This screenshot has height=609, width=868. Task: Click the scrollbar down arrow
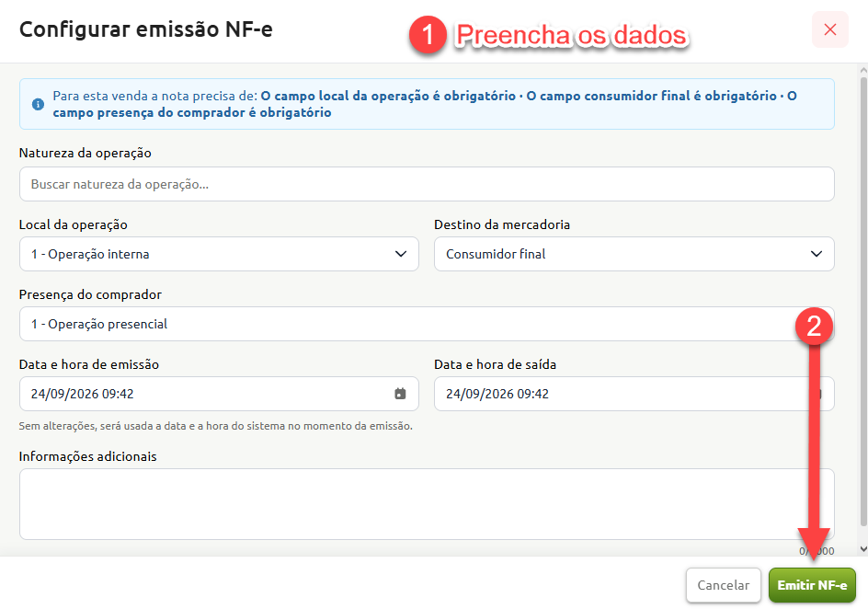(863, 549)
